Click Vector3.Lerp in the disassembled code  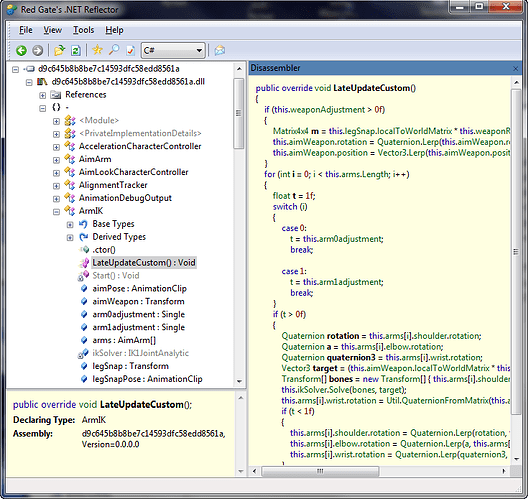[401, 153]
